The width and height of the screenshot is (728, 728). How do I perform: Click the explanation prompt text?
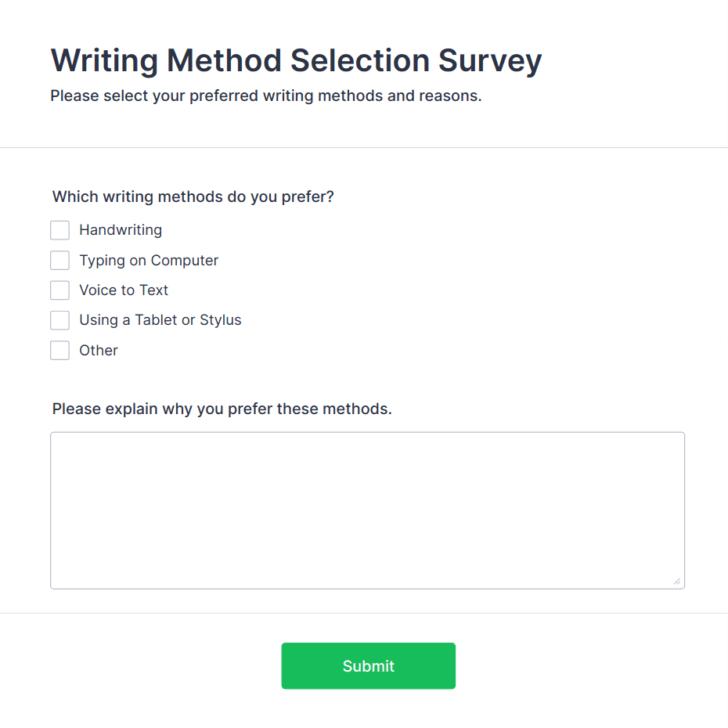(221, 409)
